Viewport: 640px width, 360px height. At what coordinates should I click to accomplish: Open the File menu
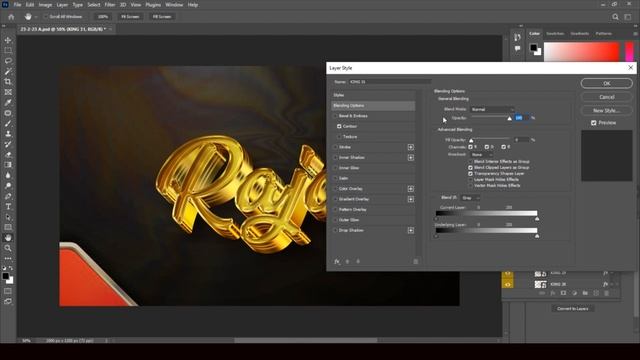(18, 5)
